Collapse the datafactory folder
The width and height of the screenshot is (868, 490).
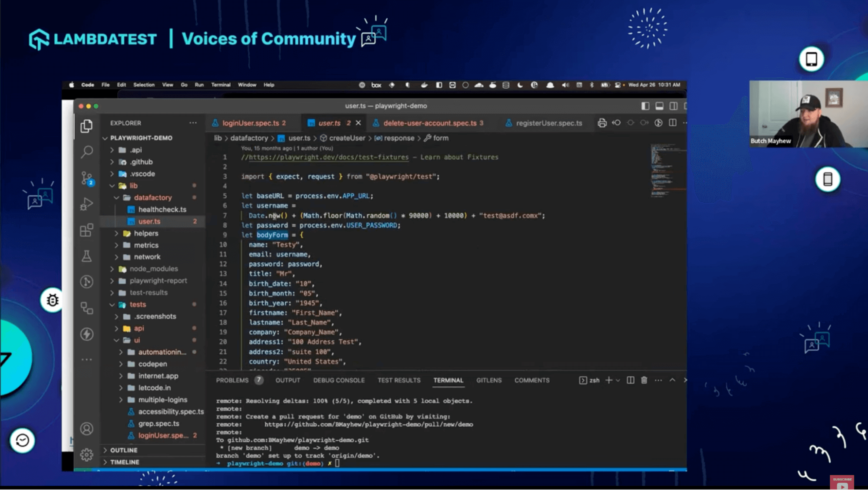pos(152,197)
